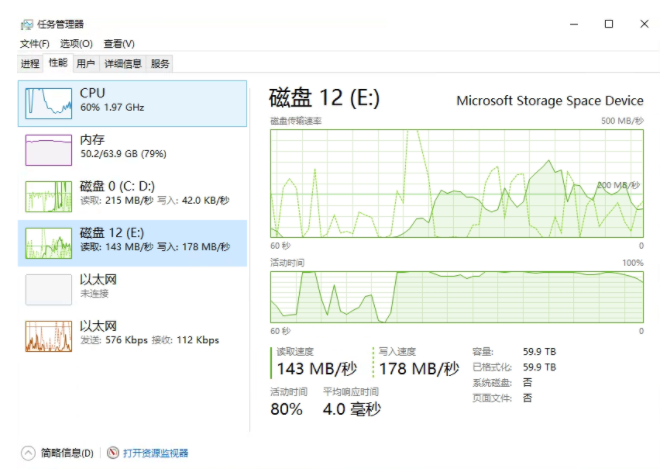This screenshot has width=668, height=475.
Task: Select the 内存 memory graph thumbnail
Action: [50, 149]
